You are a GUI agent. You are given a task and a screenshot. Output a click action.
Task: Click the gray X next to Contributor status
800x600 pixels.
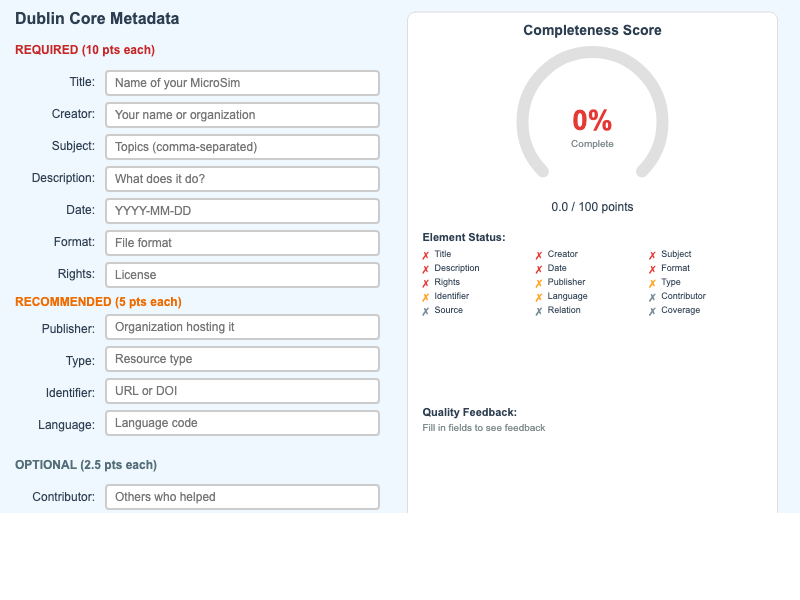pos(652,297)
